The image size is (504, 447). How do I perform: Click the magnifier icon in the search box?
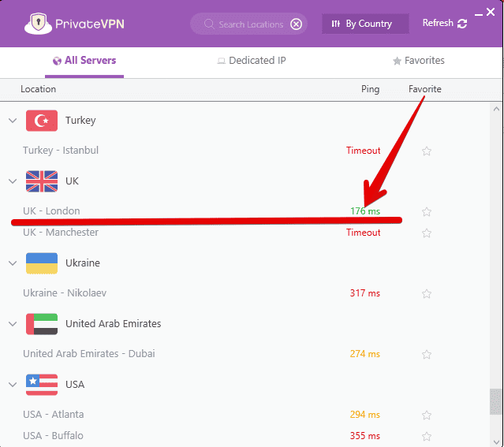[x=209, y=24]
